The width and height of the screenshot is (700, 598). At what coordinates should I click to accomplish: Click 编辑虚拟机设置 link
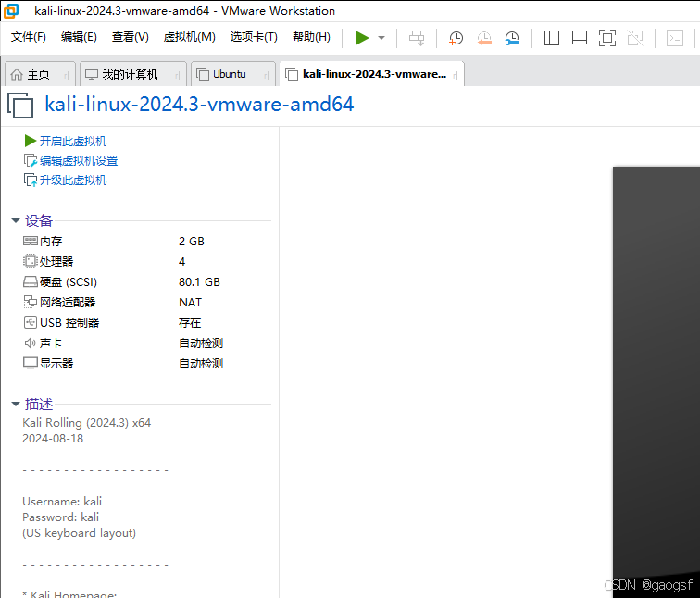pyautogui.click(x=79, y=161)
